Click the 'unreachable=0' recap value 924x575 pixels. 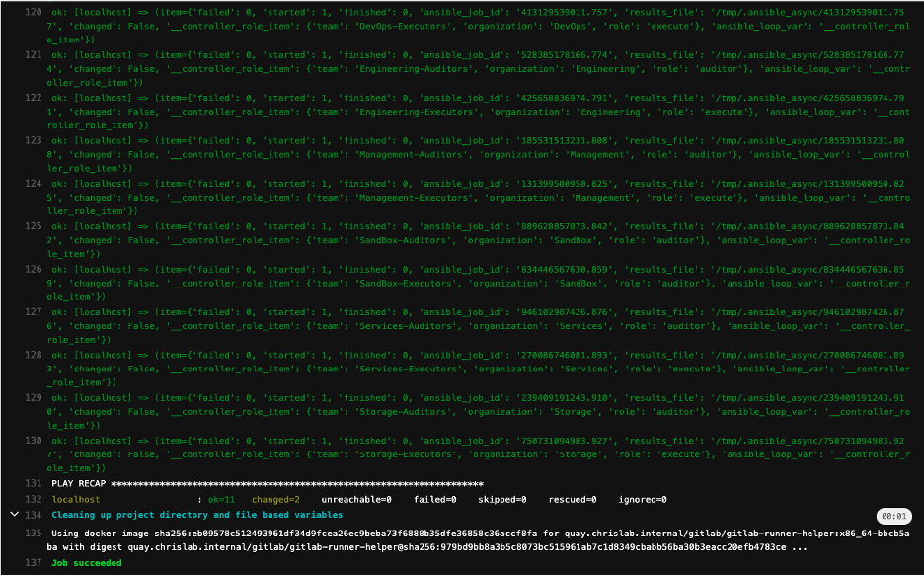356,500
